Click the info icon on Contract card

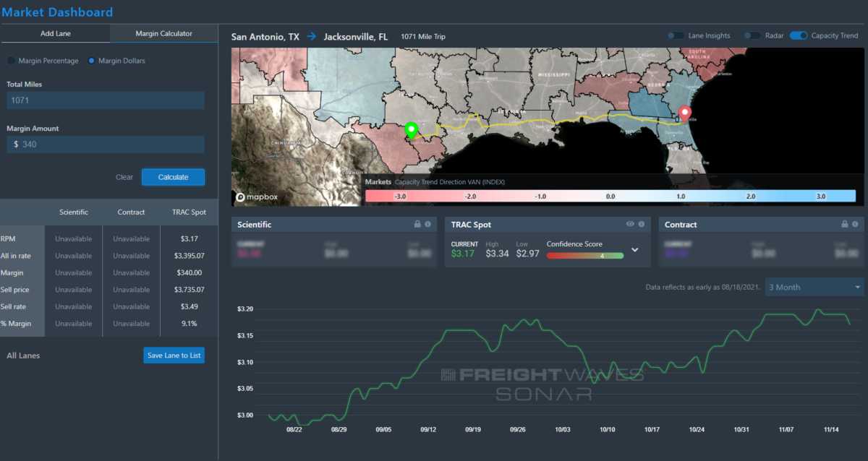(855, 225)
